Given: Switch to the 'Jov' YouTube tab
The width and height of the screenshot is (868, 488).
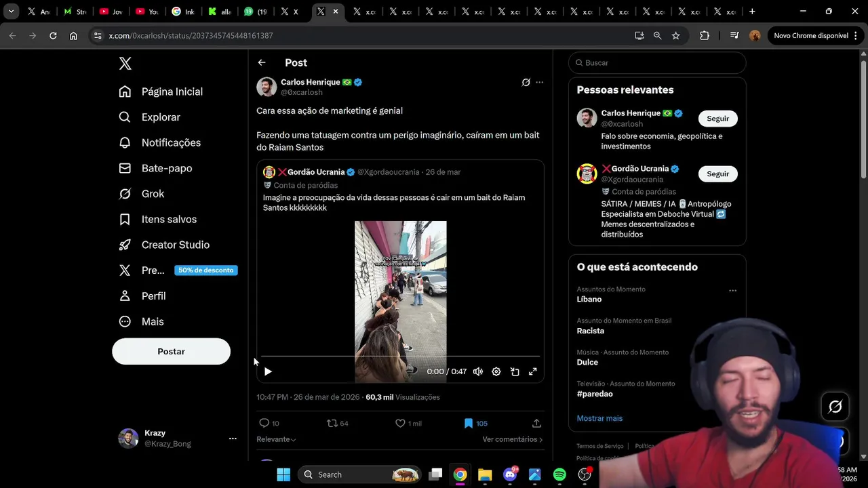Looking at the screenshot, I should (111, 12).
